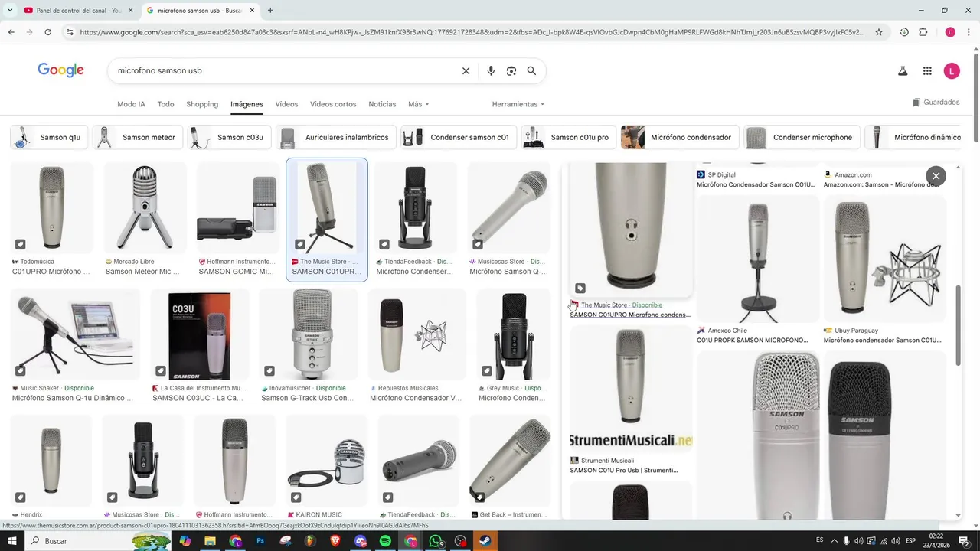The height and width of the screenshot is (551, 980).
Task: Open the Google account avatar
Action: [952, 71]
